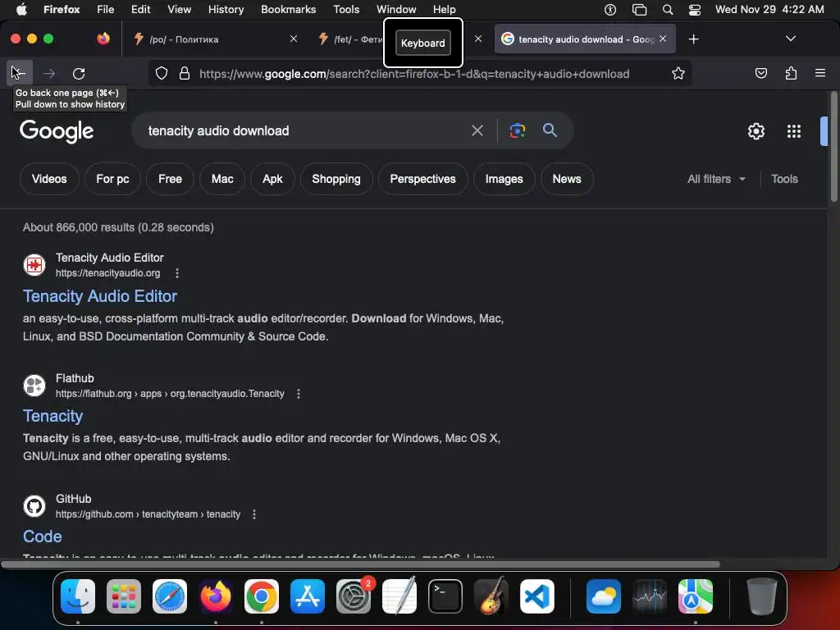Open the Firefox hamburger application menu
This screenshot has height=630, width=840.
tap(820, 73)
